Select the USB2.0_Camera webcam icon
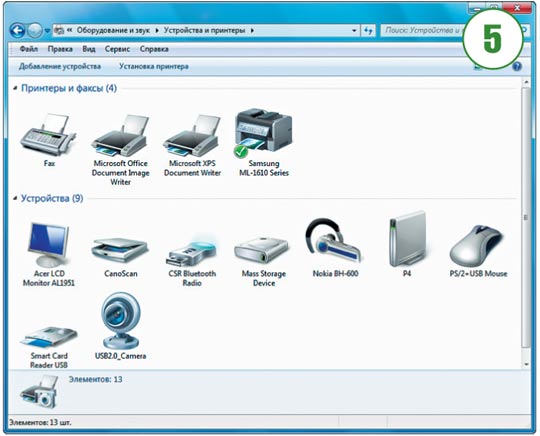 point(121,321)
